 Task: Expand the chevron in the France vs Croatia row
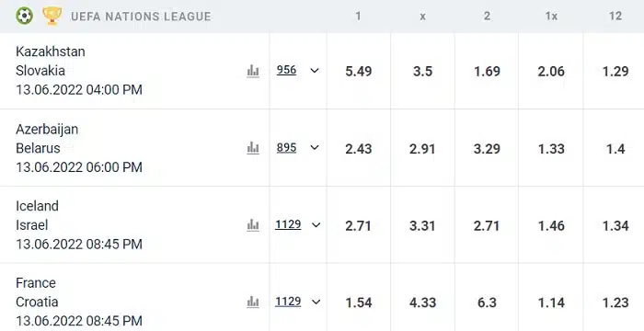tap(316, 302)
